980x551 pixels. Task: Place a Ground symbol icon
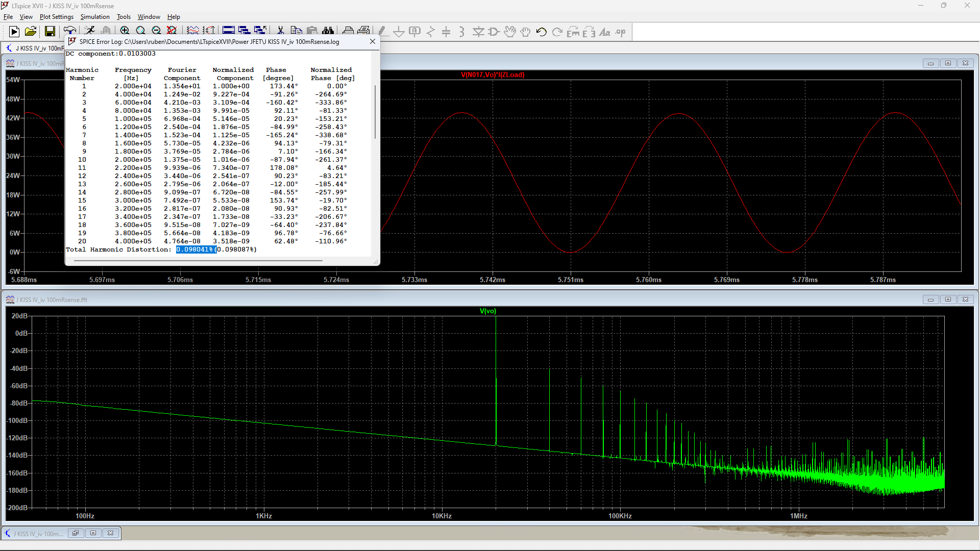pos(399,32)
